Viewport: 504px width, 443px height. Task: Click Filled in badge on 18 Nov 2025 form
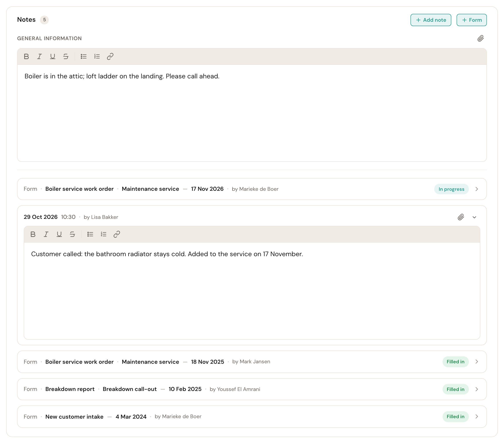(455, 362)
